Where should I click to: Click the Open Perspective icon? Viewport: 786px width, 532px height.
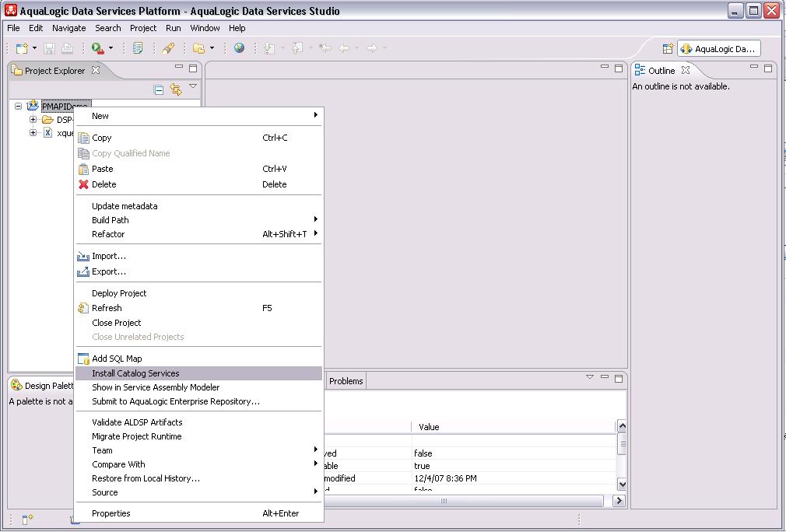pyautogui.click(x=667, y=49)
